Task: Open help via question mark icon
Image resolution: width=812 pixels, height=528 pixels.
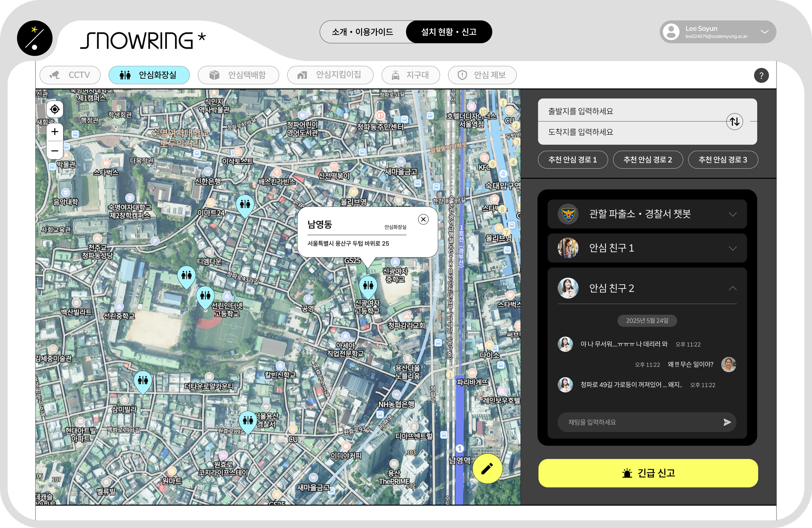Action: pyautogui.click(x=761, y=75)
